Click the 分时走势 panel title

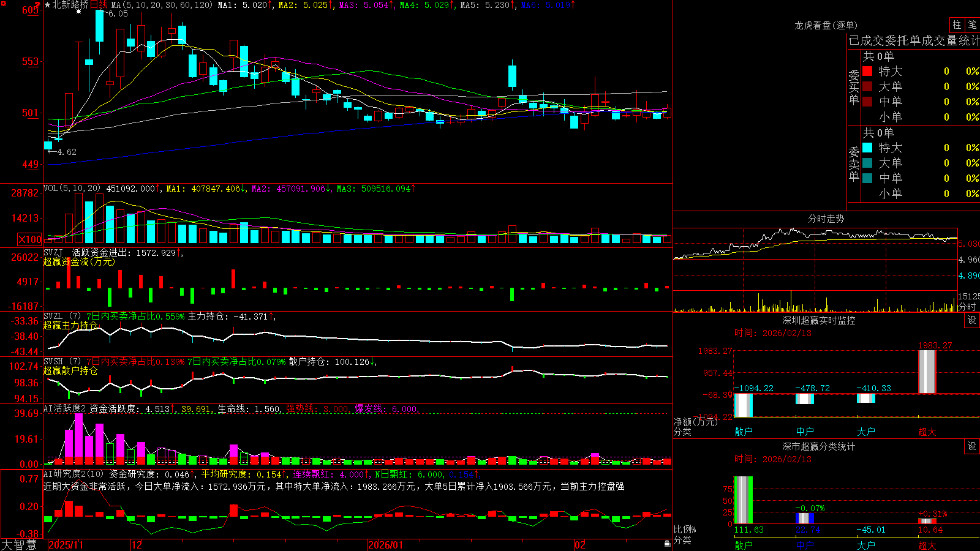point(826,219)
